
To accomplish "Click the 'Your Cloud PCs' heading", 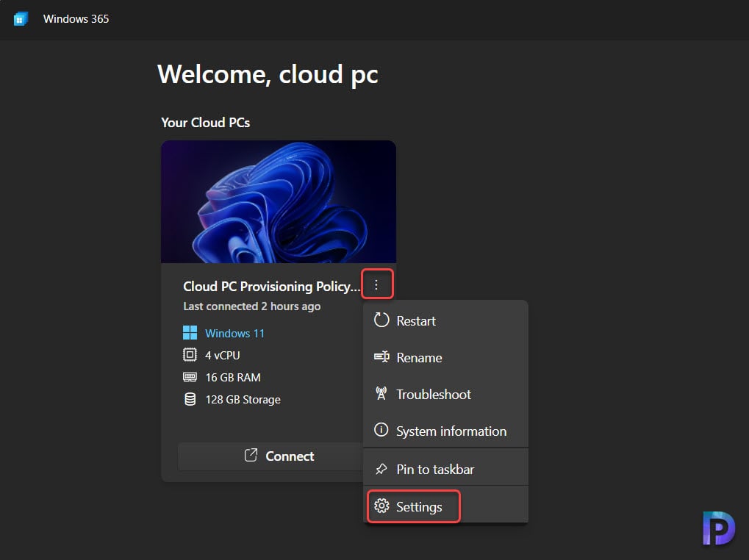I will tap(205, 123).
